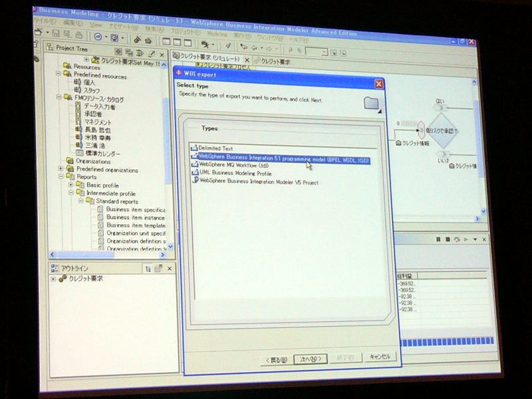Close the アウトライン outline view
The width and height of the screenshot is (532, 399).
coord(170,269)
